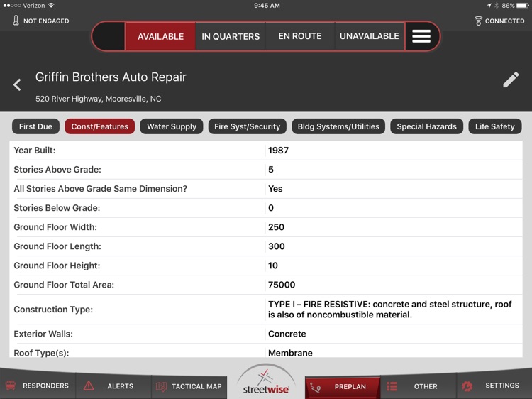Select the Const/Features tab
The image size is (532, 399).
point(100,126)
